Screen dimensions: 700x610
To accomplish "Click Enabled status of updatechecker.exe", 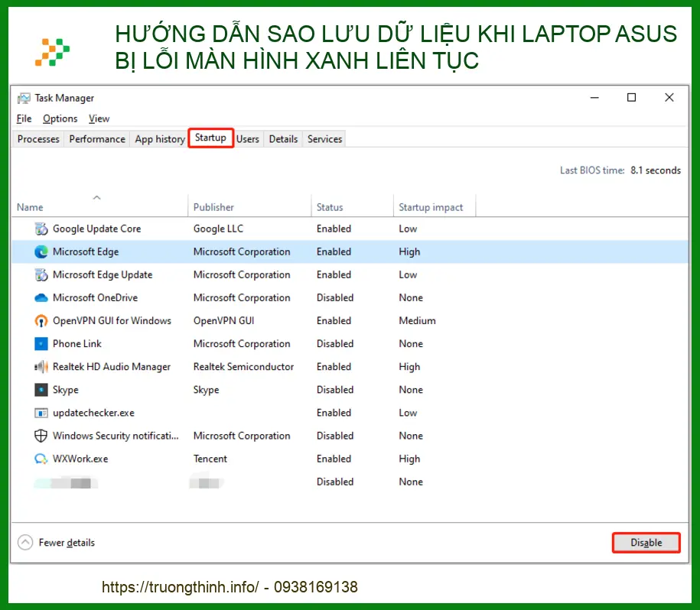I will (334, 413).
